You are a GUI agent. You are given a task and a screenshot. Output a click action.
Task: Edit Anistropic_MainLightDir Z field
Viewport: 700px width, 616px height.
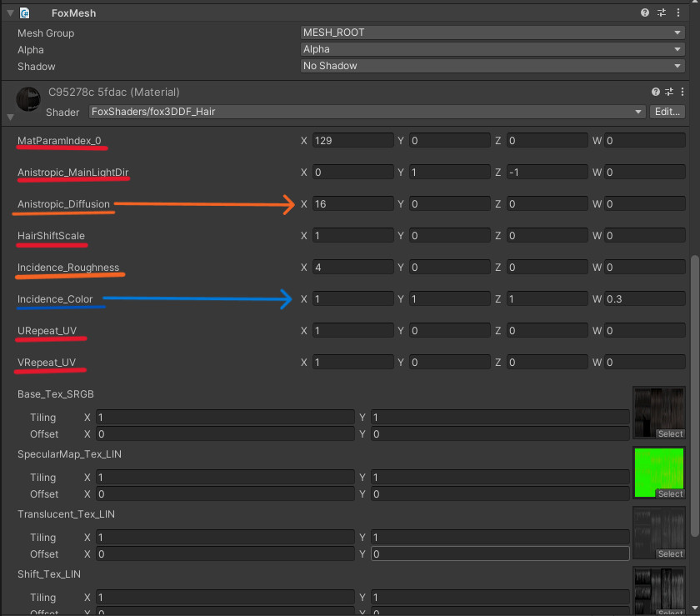click(x=547, y=173)
